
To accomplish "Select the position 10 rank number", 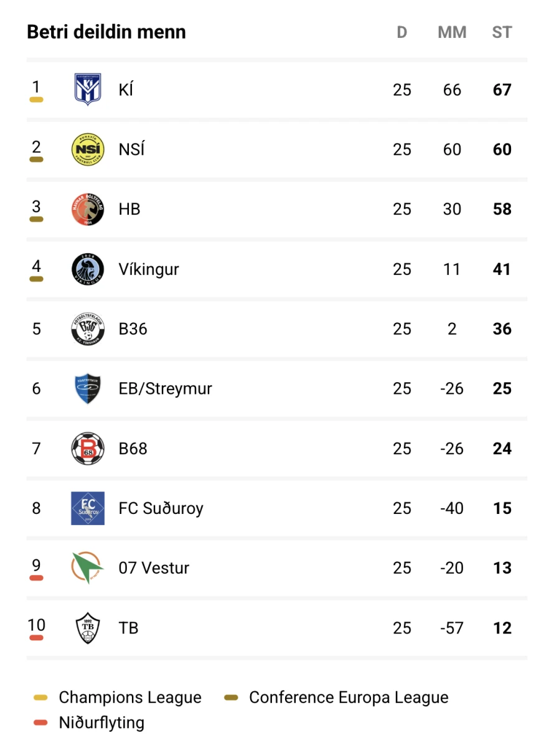I will [37, 625].
